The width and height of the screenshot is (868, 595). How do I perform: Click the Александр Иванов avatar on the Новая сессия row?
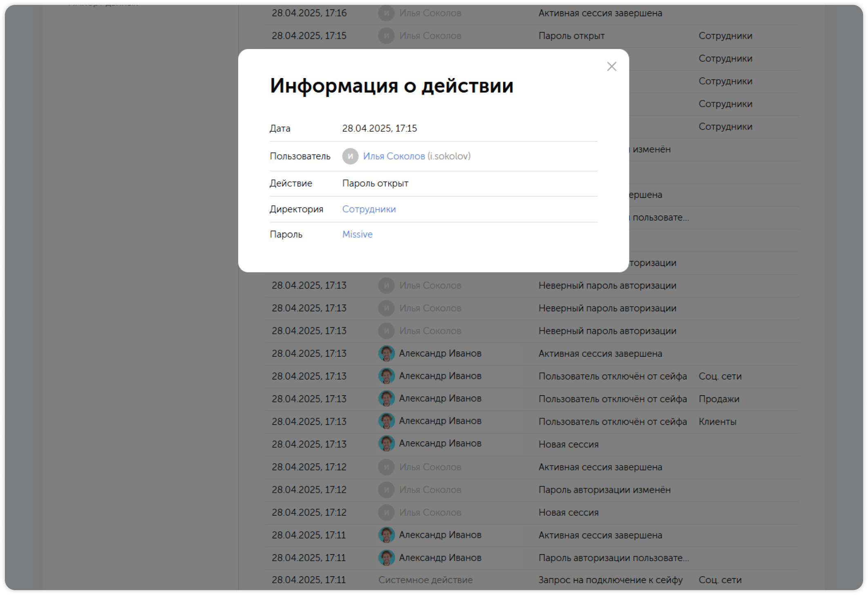tap(386, 444)
